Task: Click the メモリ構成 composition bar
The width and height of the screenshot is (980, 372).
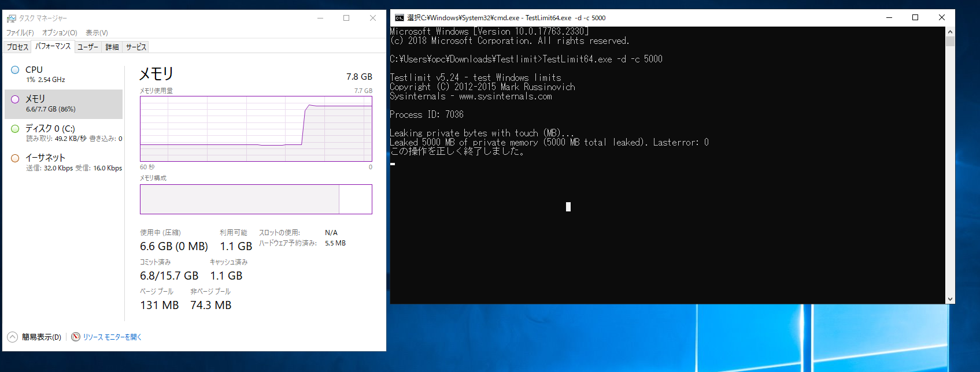Action: pos(256,199)
